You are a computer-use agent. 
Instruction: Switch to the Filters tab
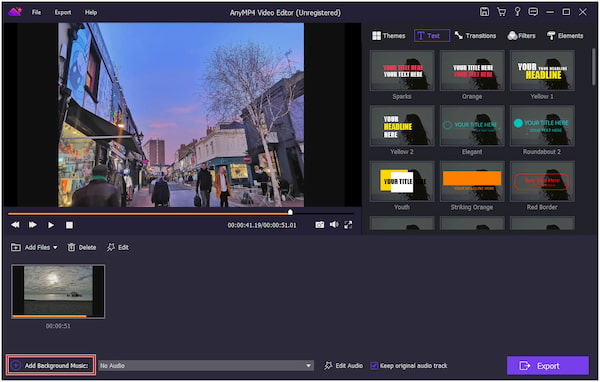[521, 36]
